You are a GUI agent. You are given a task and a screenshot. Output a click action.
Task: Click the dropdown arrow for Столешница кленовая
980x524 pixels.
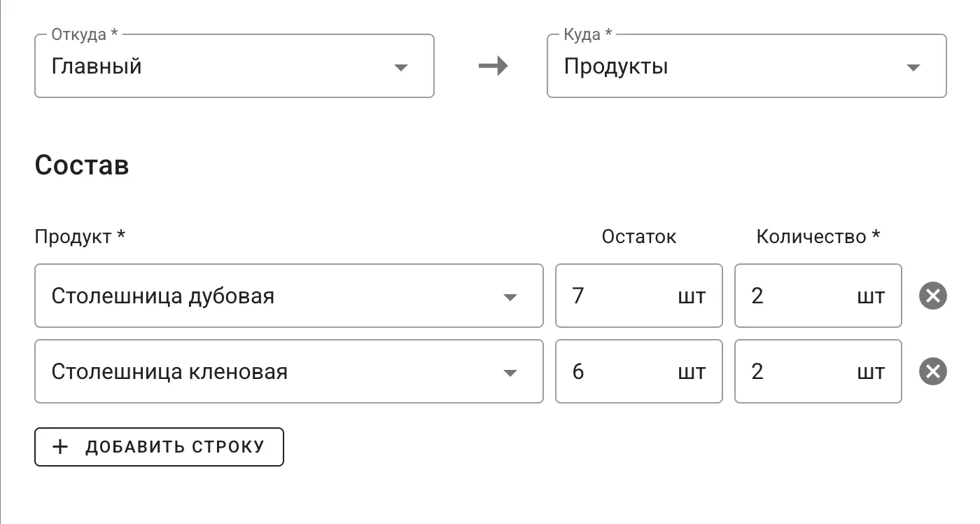[x=510, y=371]
